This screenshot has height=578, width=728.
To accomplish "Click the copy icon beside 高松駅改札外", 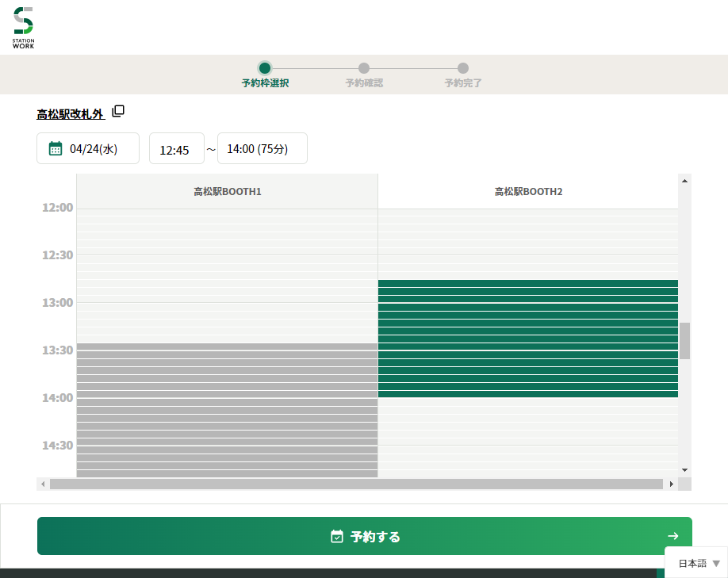I will (118, 111).
